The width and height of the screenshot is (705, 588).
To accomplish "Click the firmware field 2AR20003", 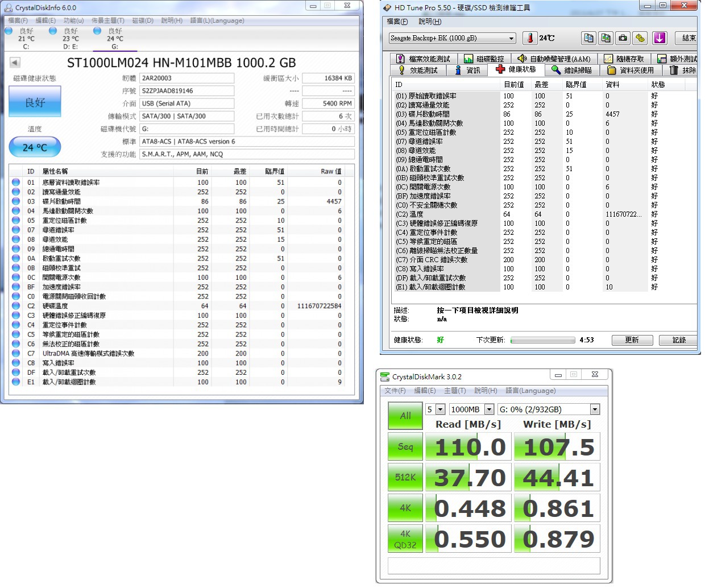I will [x=186, y=78].
